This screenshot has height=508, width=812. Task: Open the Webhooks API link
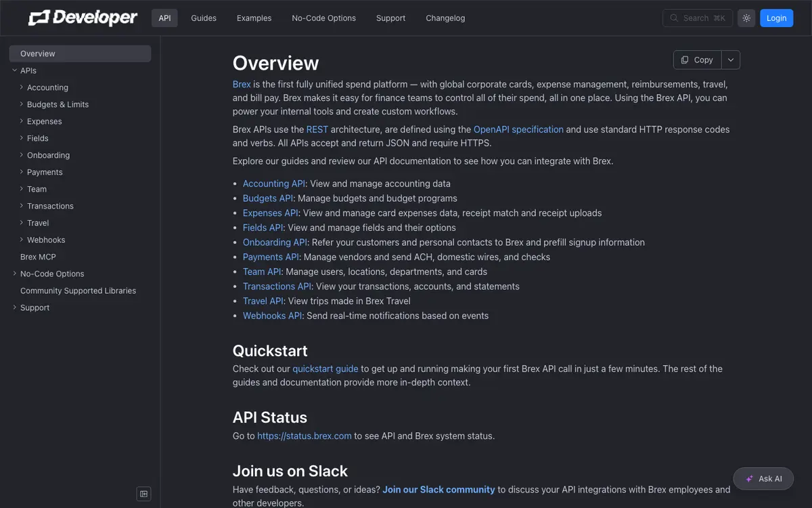pos(272,316)
